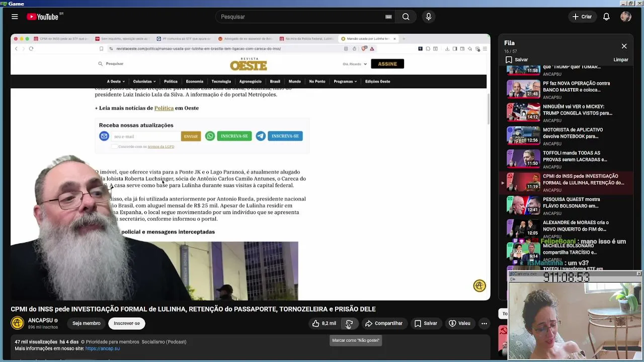
Task: Open the ANCAPSU channel name link
Action: click(40, 320)
